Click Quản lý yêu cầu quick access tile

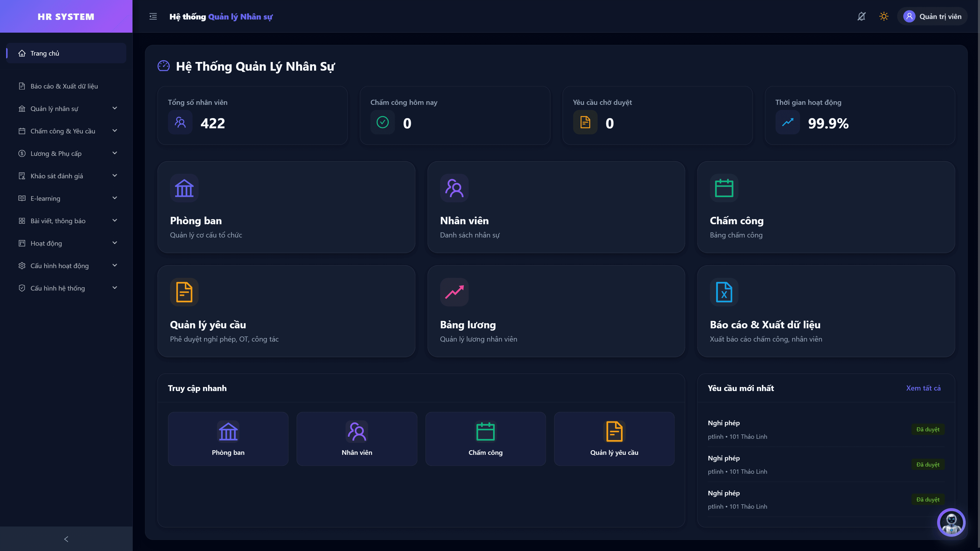coord(614,439)
